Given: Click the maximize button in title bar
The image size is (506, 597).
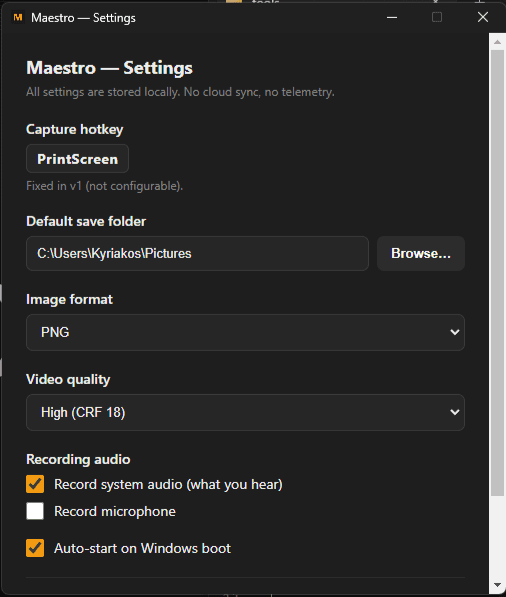Looking at the screenshot, I should pos(437,18).
